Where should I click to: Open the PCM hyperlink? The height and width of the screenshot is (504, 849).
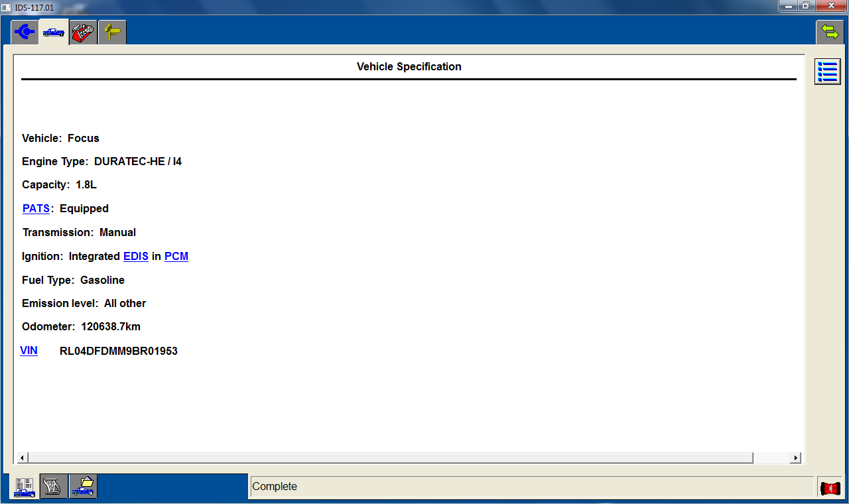point(176,256)
